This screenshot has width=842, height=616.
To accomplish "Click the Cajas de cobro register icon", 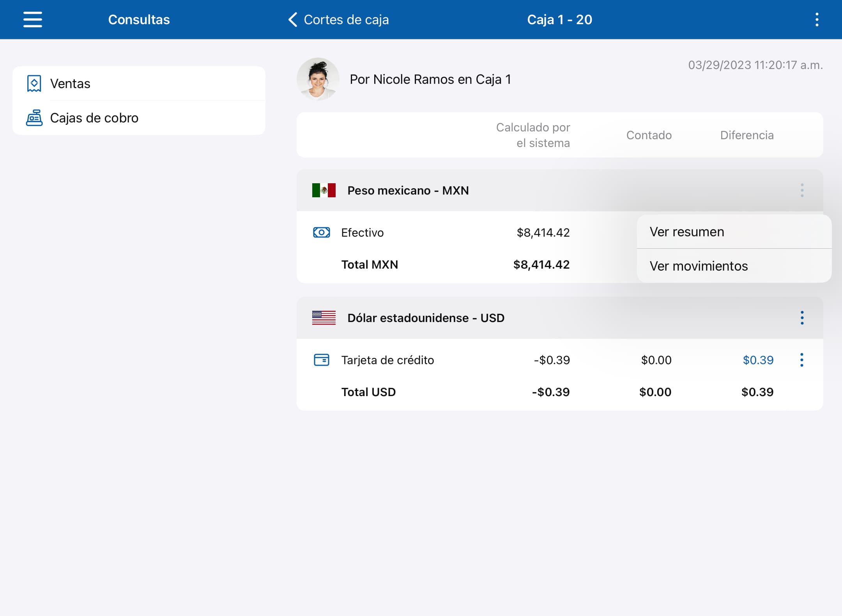I will click(x=34, y=118).
